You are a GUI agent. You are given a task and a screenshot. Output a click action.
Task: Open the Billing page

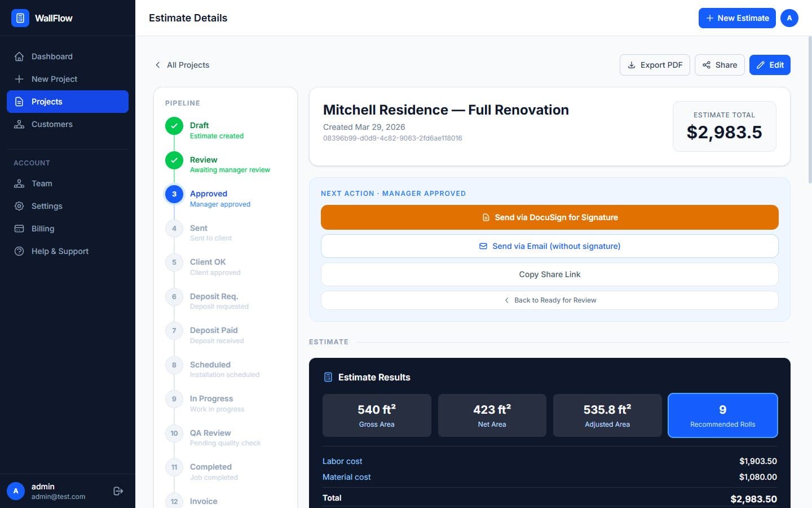pyautogui.click(x=68, y=229)
